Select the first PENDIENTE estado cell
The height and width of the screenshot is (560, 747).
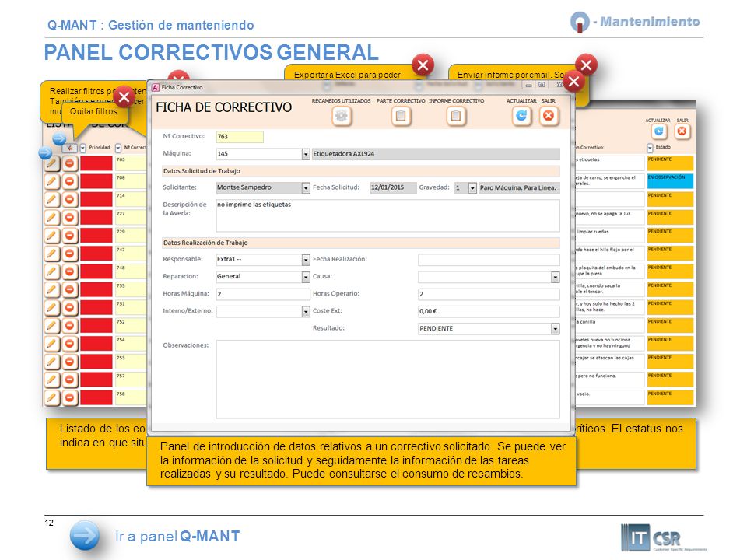(x=670, y=163)
